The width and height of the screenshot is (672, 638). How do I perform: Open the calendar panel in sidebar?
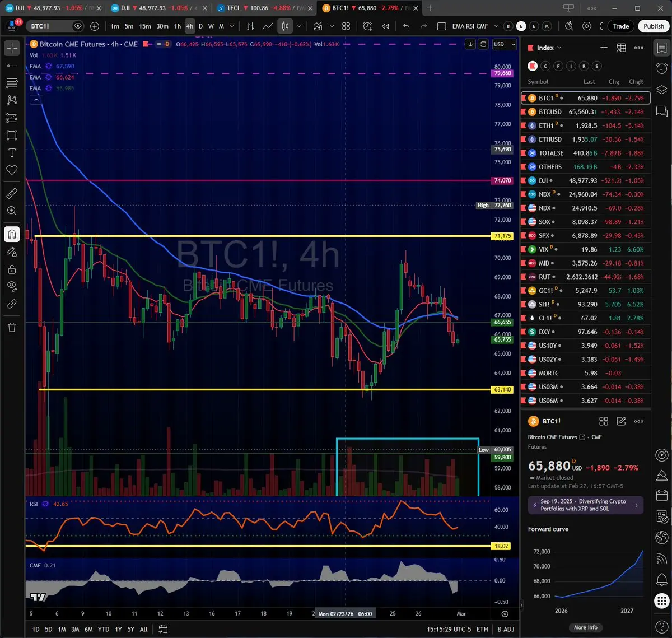coord(662,495)
